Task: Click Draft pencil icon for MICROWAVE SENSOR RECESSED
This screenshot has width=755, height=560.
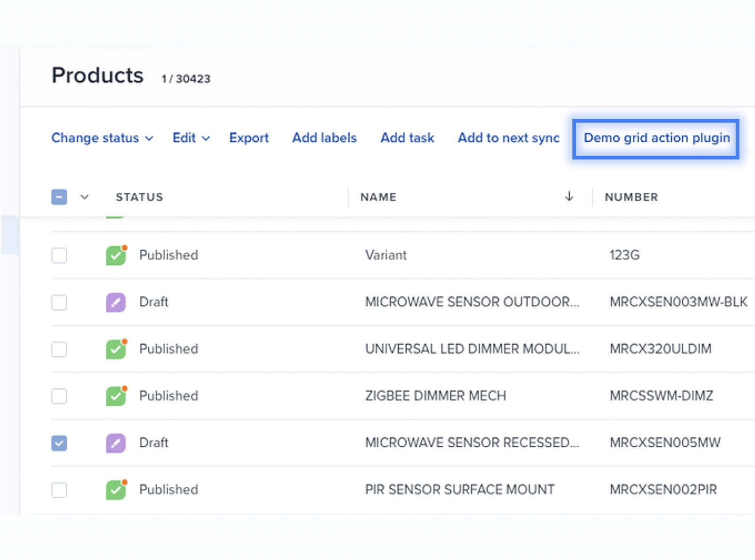Action: [x=116, y=443]
